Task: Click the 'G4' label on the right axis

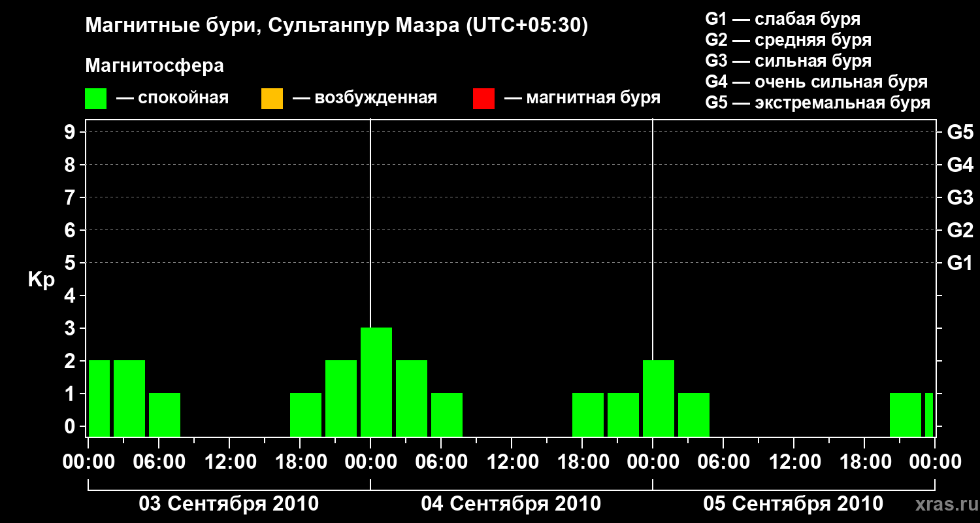Action: point(960,165)
